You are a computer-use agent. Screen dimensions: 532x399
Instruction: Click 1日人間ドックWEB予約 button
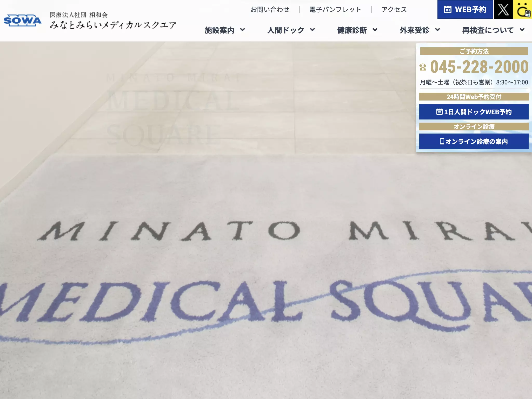[x=474, y=112]
